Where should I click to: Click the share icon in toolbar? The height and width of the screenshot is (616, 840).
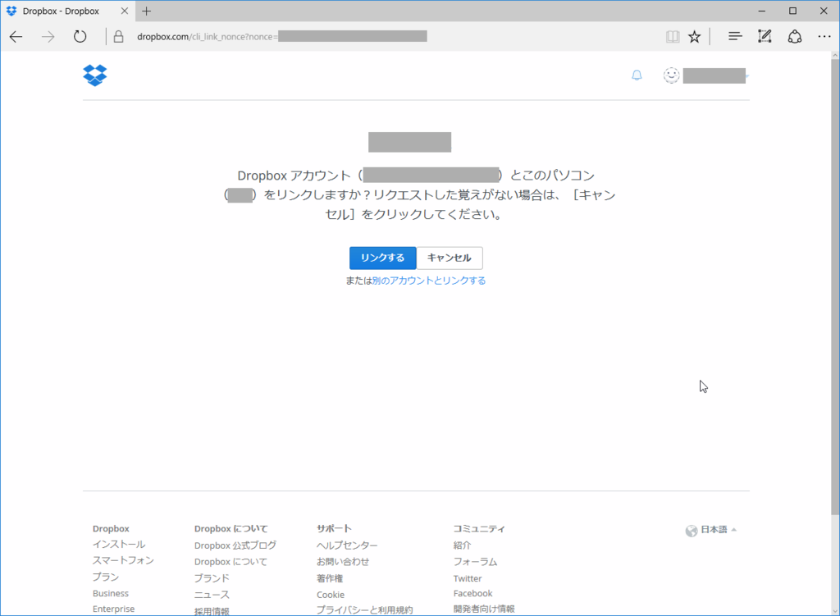[794, 36]
